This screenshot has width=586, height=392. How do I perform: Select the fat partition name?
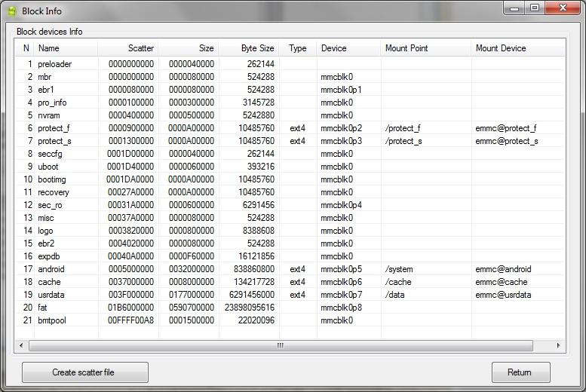(42, 308)
